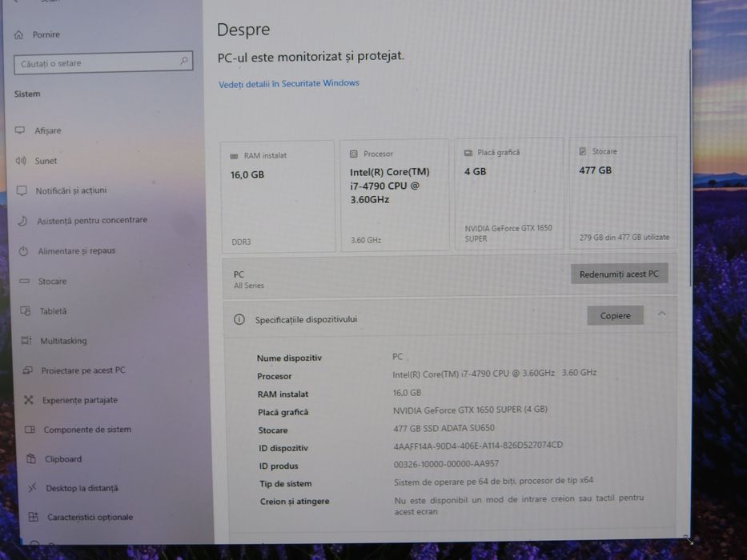The height and width of the screenshot is (560, 747).
Task: Click the Multitasking icon
Action: [26, 341]
